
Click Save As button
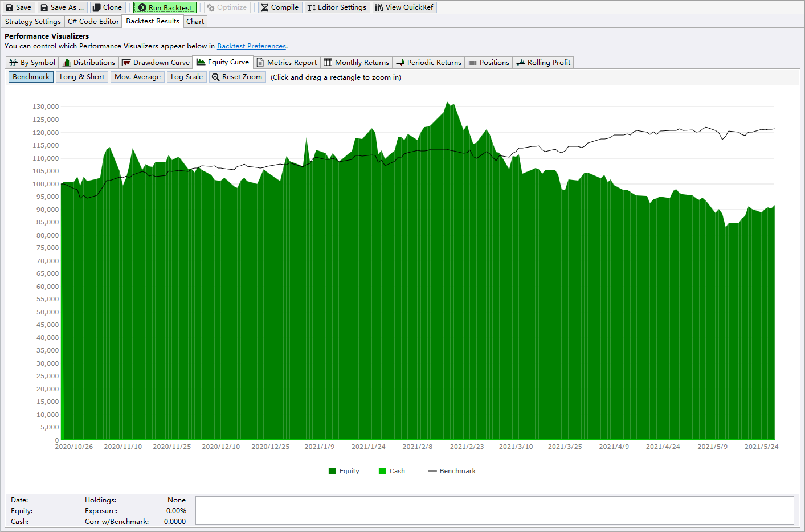pos(62,7)
